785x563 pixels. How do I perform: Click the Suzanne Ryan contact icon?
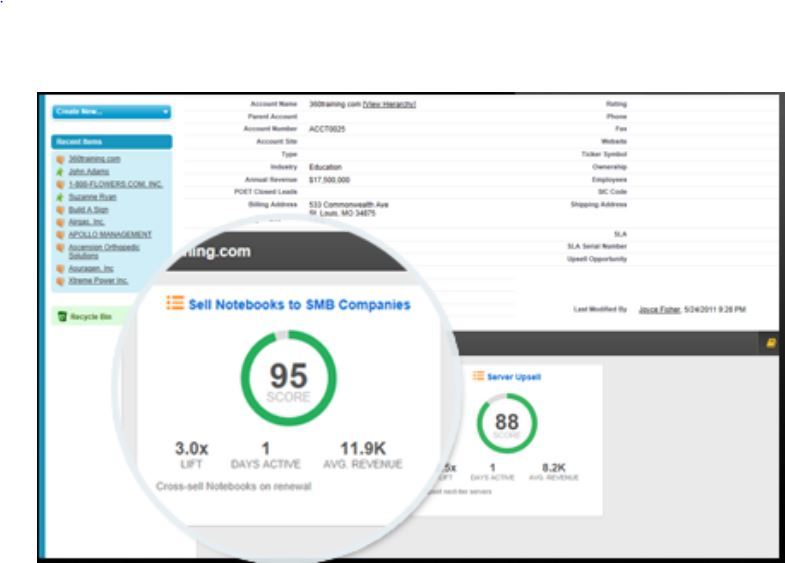click(61, 197)
